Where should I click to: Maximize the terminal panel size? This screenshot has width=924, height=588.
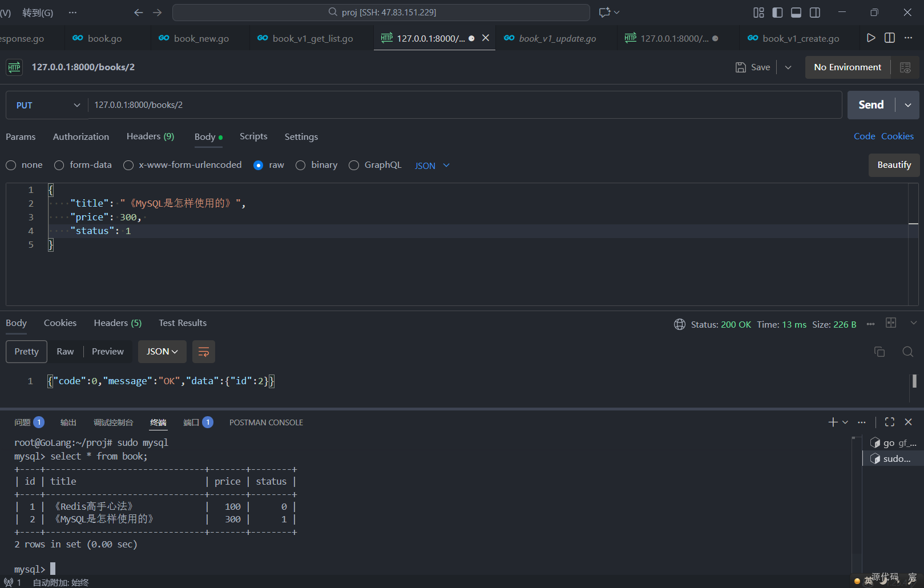[890, 422]
